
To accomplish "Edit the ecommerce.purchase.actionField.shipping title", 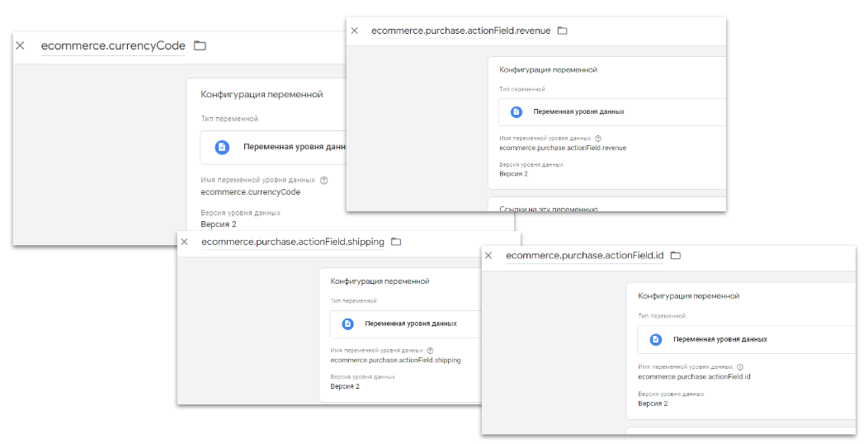I will [x=293, y=242].
